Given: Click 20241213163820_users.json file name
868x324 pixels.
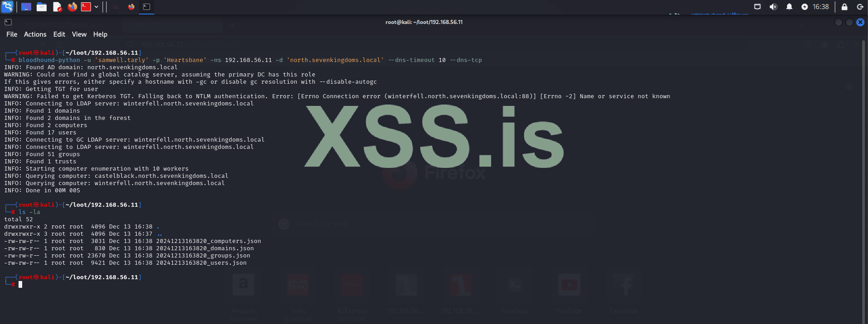Looking at the screenshot, I should click(201, 263).
